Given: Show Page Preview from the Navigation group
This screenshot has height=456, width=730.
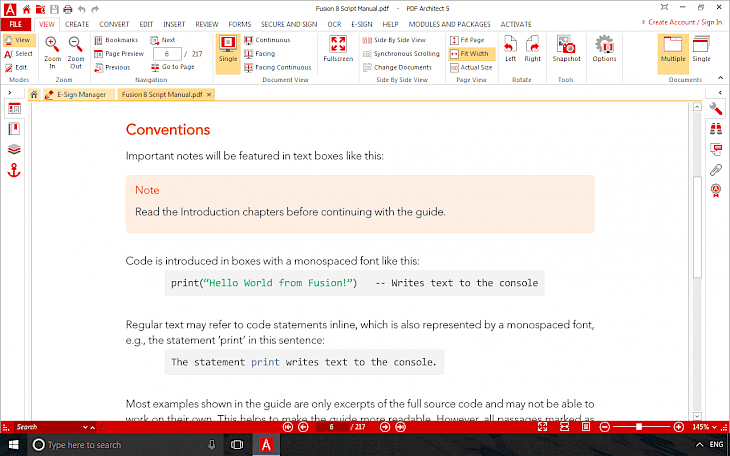Looking at the screenshot, I should (x=119, y=54).
